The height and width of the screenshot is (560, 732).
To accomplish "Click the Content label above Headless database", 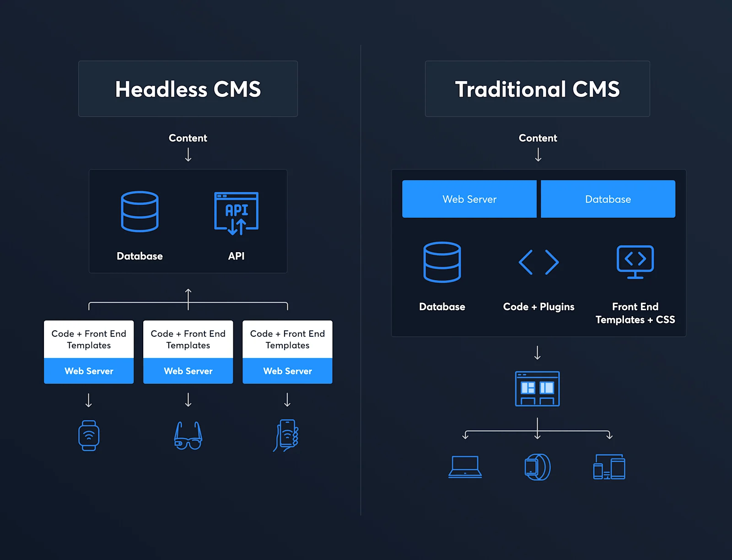I will (x=188, y=138).
